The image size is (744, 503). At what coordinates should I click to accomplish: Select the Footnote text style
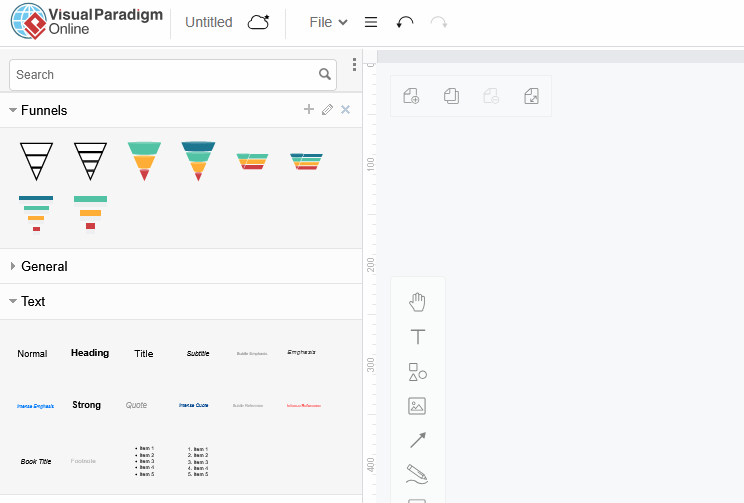pos(83,461)
